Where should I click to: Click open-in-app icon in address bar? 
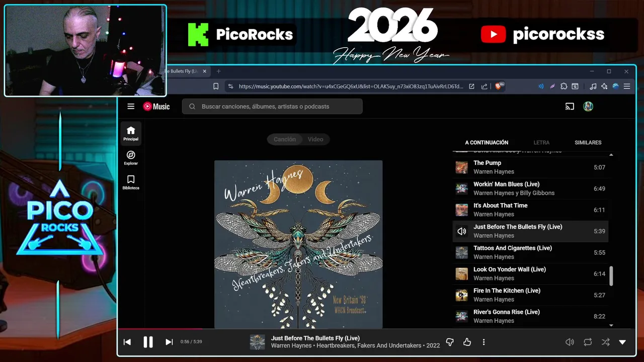tap(471, 86)
